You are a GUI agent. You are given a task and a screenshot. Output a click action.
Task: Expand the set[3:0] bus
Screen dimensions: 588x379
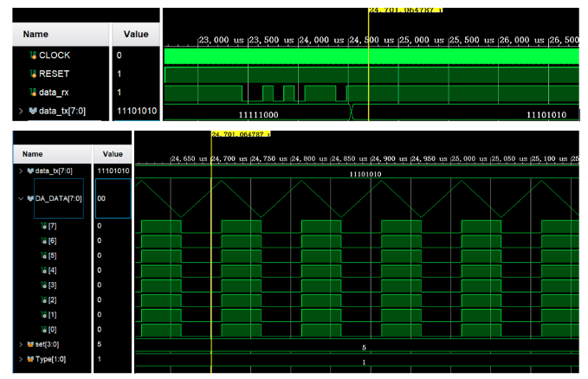point(21,344)
